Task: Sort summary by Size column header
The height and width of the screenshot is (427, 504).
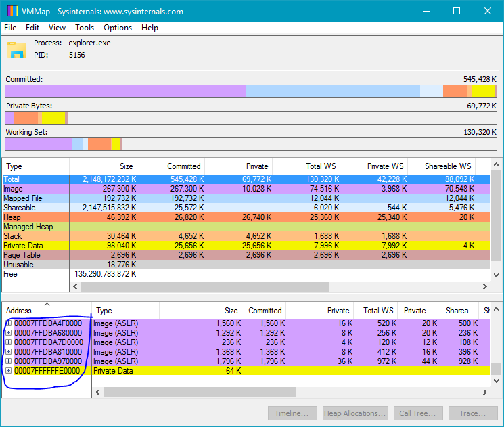Action: click(104, 166)
